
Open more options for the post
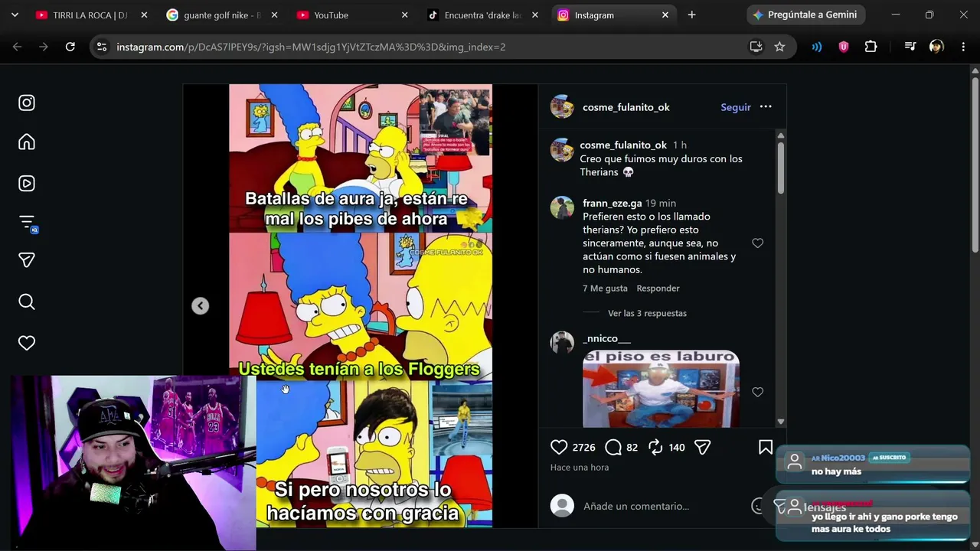[766, 107]
